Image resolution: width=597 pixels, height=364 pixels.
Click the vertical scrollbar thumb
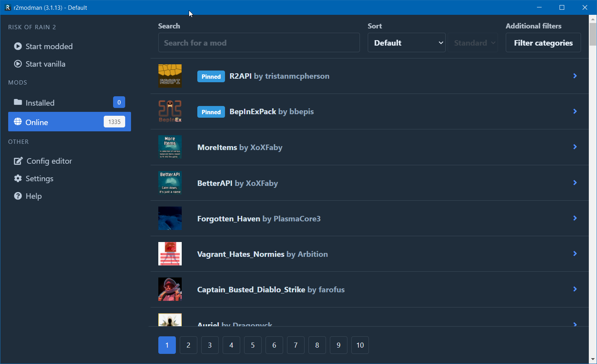point(593,34)
